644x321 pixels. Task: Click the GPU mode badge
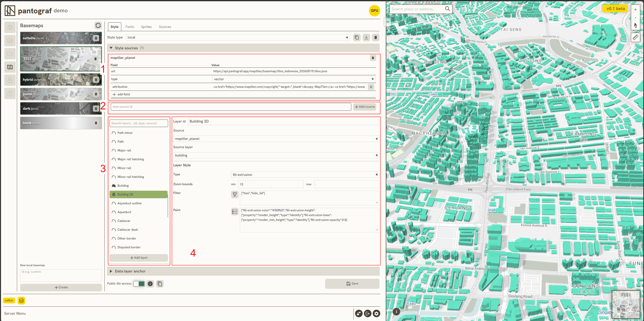pos(374,11)
